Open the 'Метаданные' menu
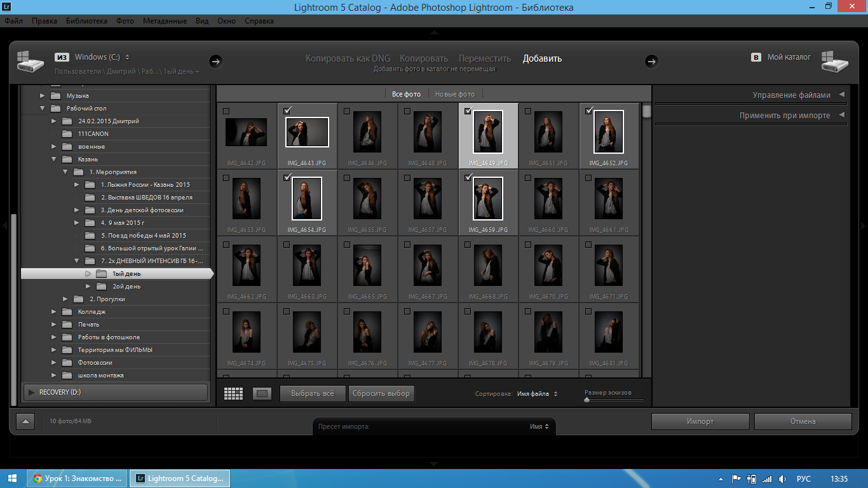This screenshot has width=868, height=488. pyautogui.click(x=165, y=21)
